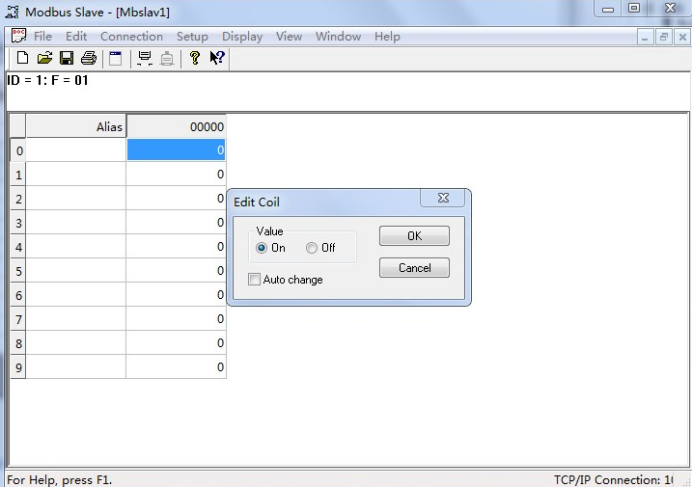This screenshot has width=692, height=488.
Task: Select coil value cell in row 5
Action: (176, 270)
